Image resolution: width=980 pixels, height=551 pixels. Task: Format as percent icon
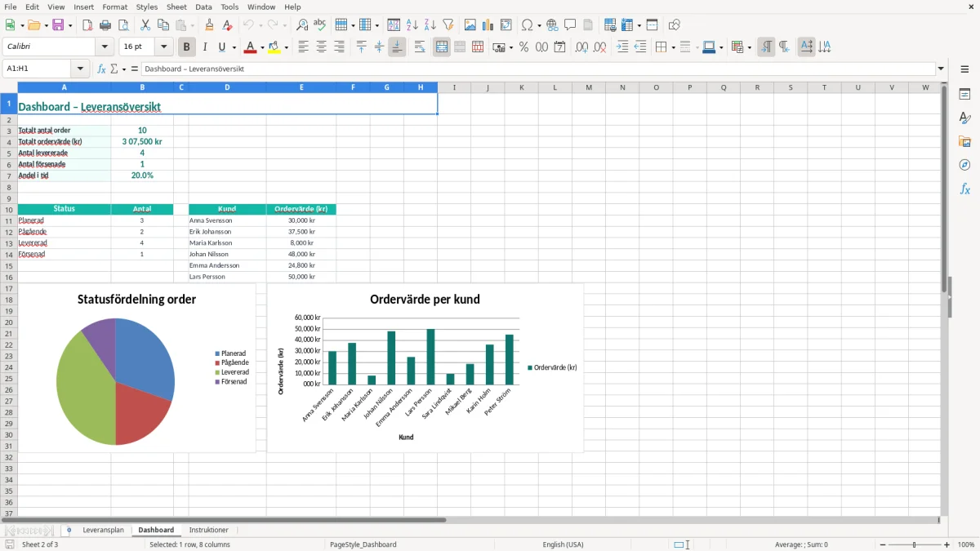(x=524, y=47)
